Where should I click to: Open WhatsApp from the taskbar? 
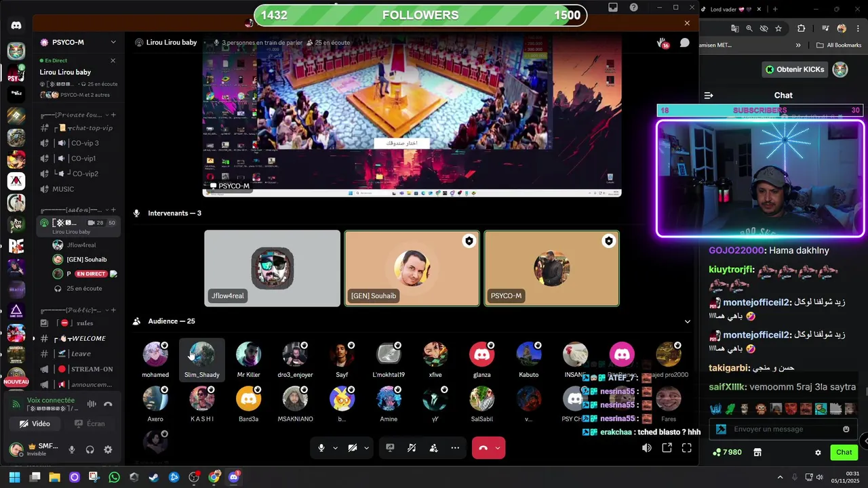(x=114, y=477)
